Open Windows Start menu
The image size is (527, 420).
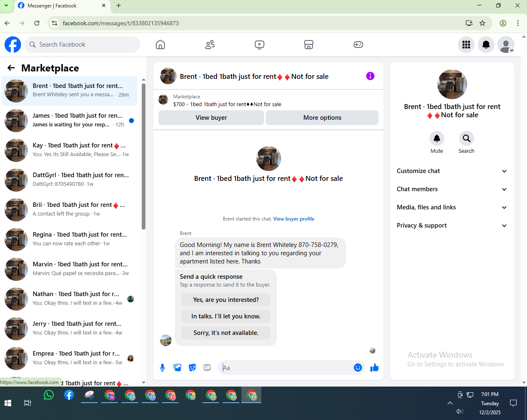[x=8, y=403]
